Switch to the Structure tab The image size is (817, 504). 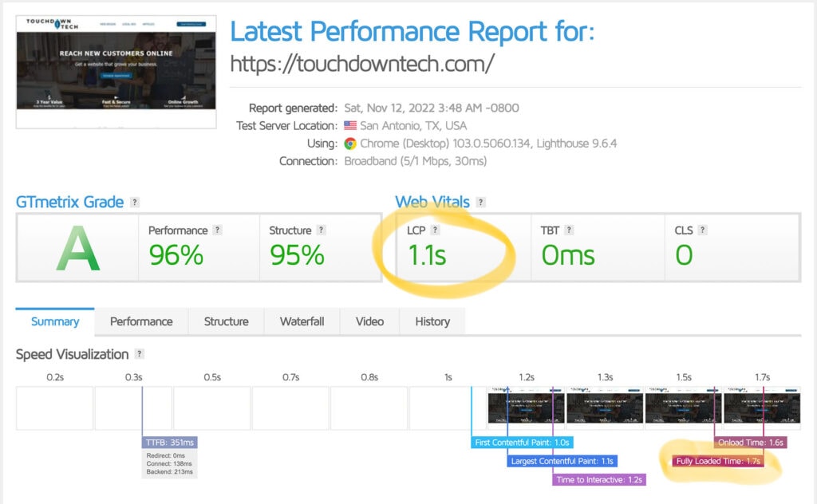click(x=226, y=321)
